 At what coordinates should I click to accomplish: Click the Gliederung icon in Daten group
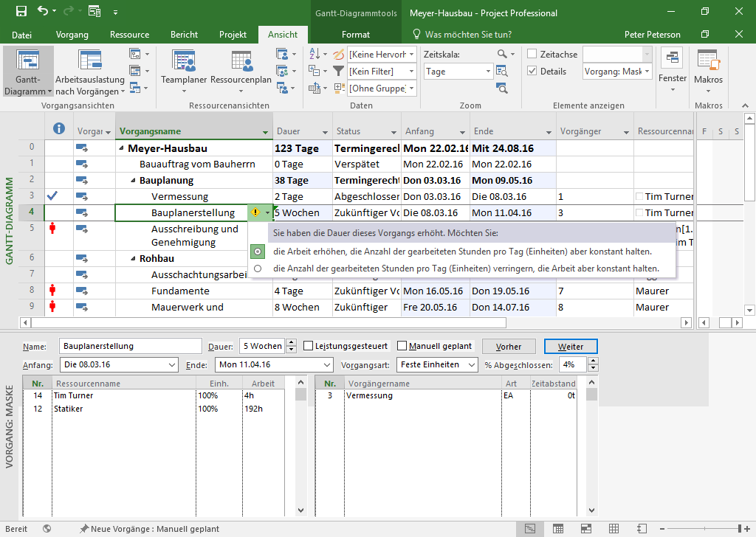tap(315, 72)
